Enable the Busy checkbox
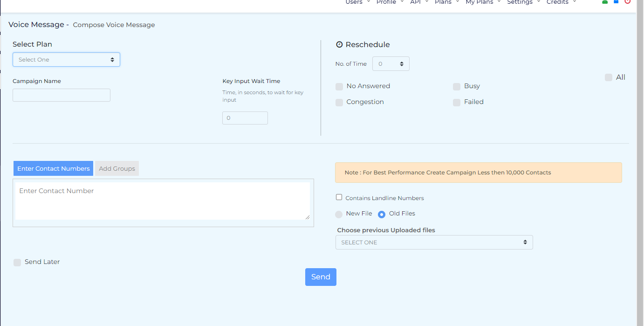 (x=457, y=87)
